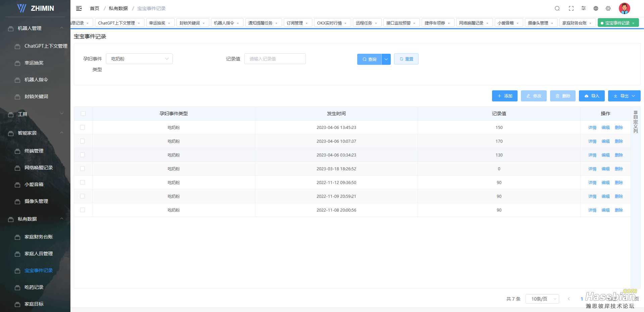644x312 pixels.
Task: Expand the 工具 menu group
Action: tap(35, 114)
